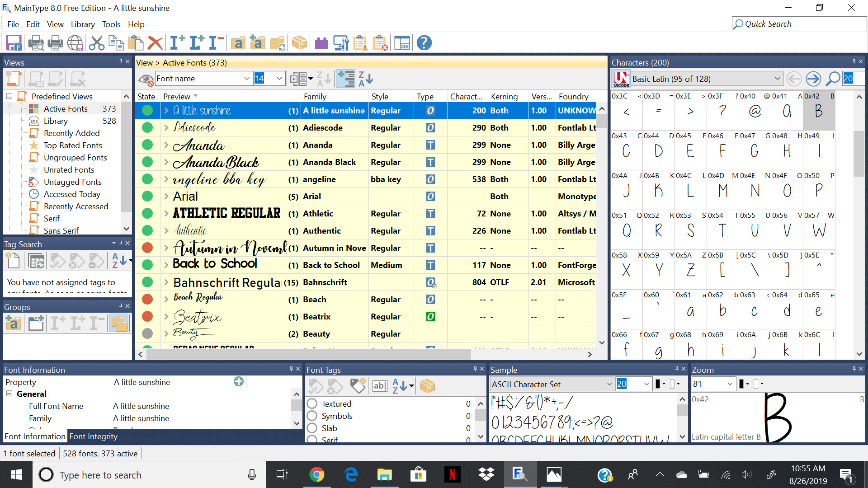Click the Save font icon in main toolbar

point(14,43)
